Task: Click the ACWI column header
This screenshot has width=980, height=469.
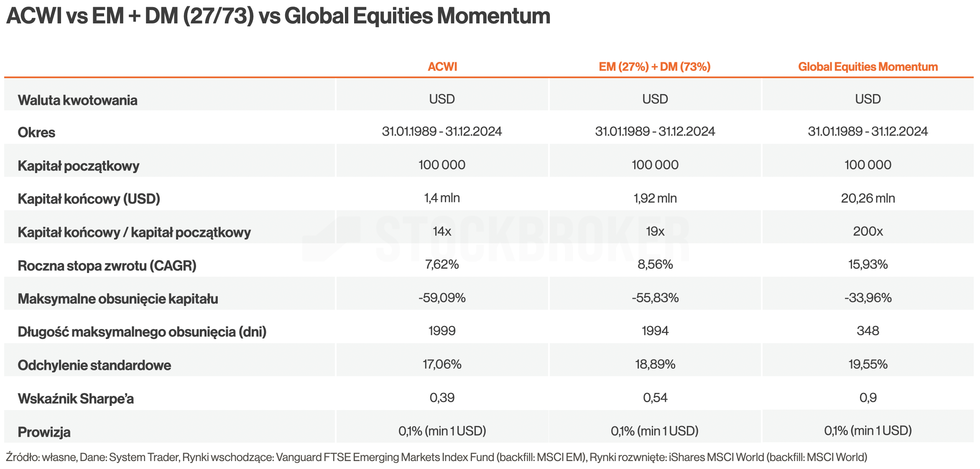Action: click(x=442, y=67)
